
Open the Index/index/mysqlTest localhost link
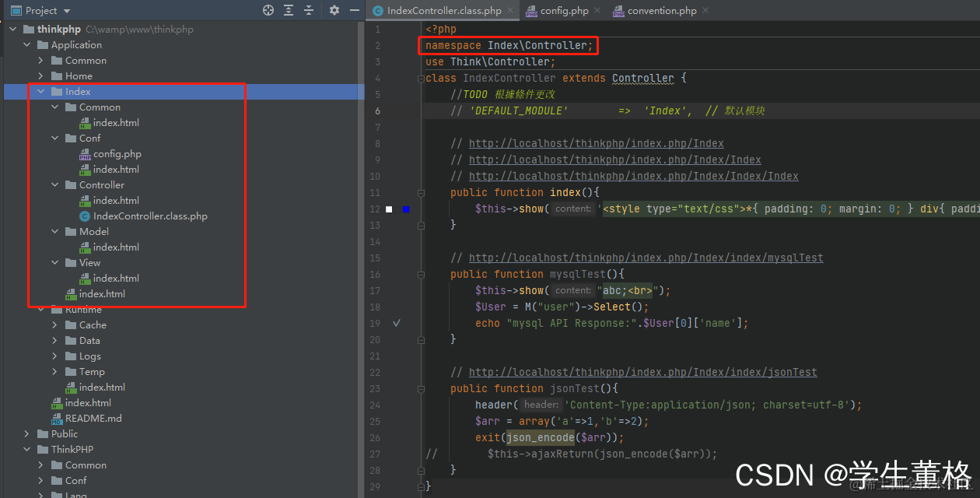click(x=646, y=258)
